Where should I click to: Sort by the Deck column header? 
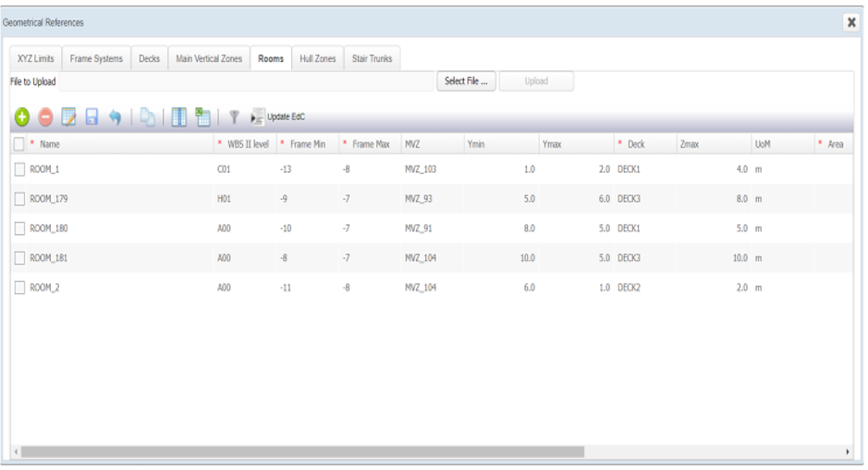[636, 144]
